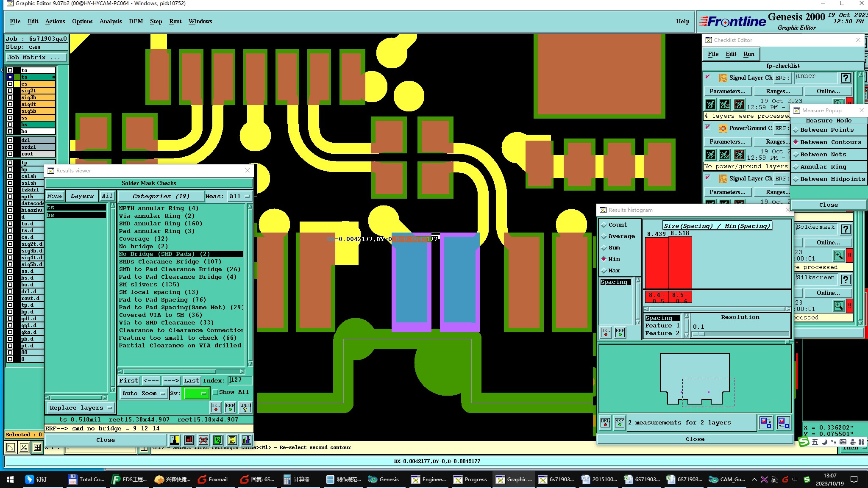
Task: Click the histogram icon in Results viewer
Action: coord(246,440)
